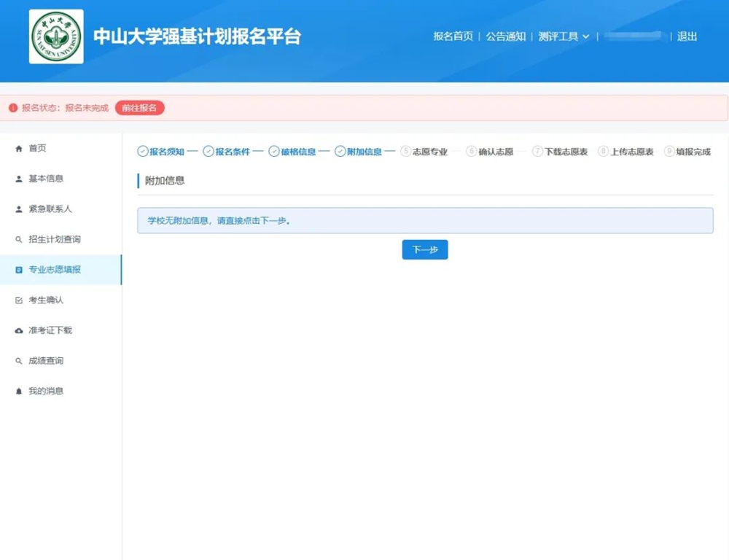Screen dimensions: 729x560
Task: Open 成绩查询 in the sidebar
Action: [45, 361]
